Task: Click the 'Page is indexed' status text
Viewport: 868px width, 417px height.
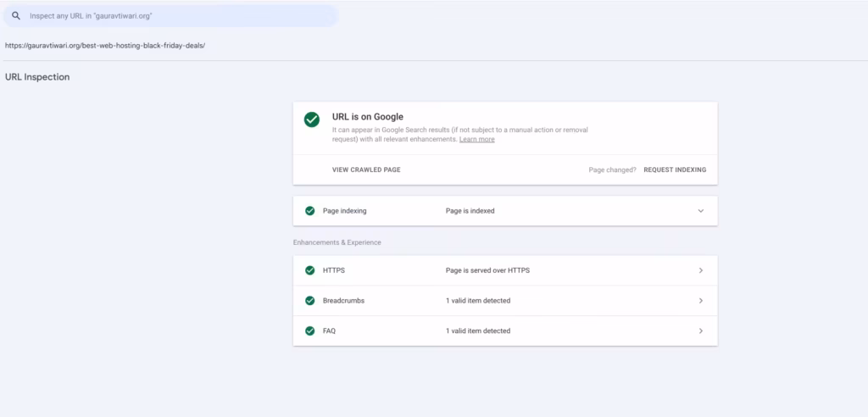Action: (470, 211)
